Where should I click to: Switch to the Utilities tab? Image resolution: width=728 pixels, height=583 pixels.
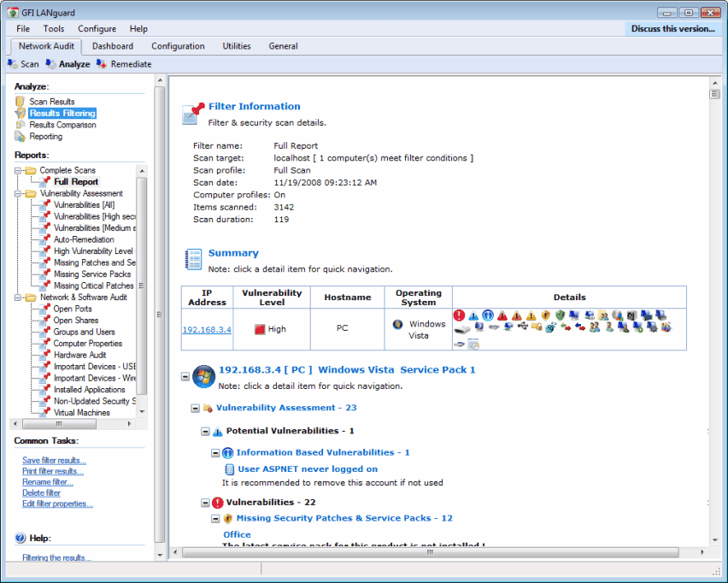point(237,46)
